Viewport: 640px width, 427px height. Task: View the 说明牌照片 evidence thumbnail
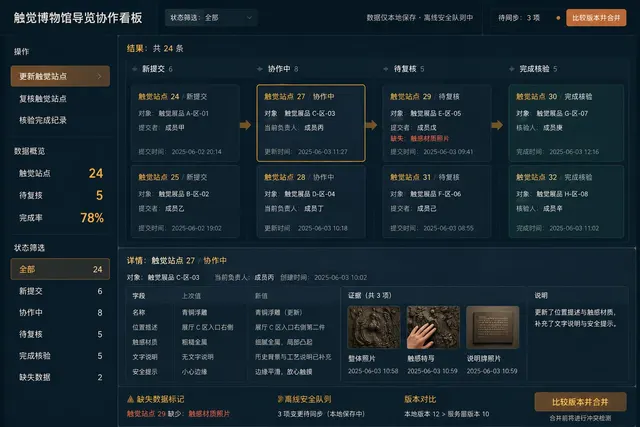tap(493, 327)
